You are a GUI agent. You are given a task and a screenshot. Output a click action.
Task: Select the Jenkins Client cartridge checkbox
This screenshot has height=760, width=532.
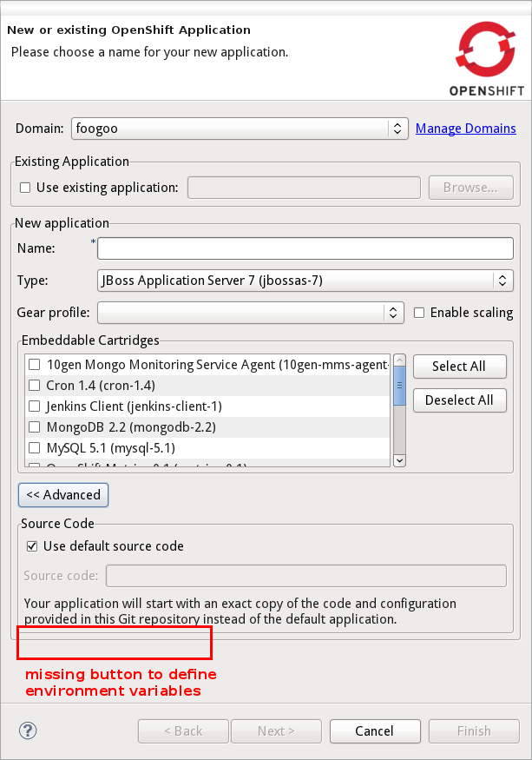coord(35,406)
